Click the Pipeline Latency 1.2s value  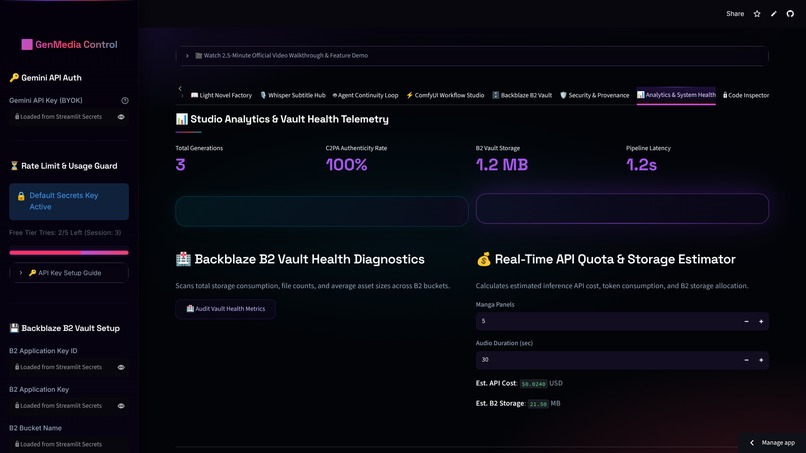pos(641,165)
